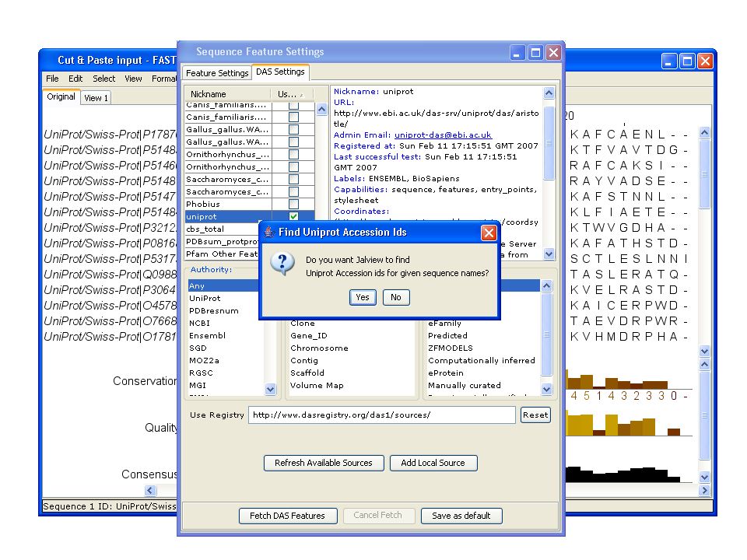Select the PDBsum_protpro source row
Viewport: 747px width, 560px height.
click(x=222, y=241)
